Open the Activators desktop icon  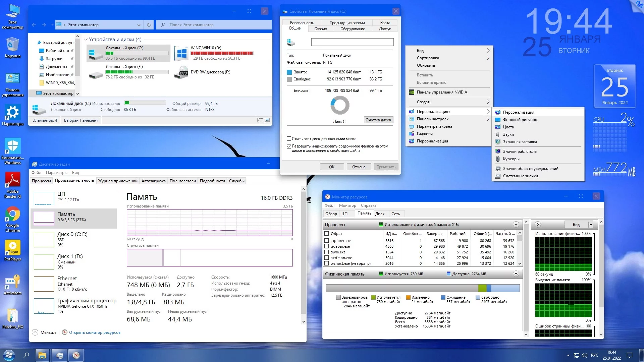click(13, 282)
